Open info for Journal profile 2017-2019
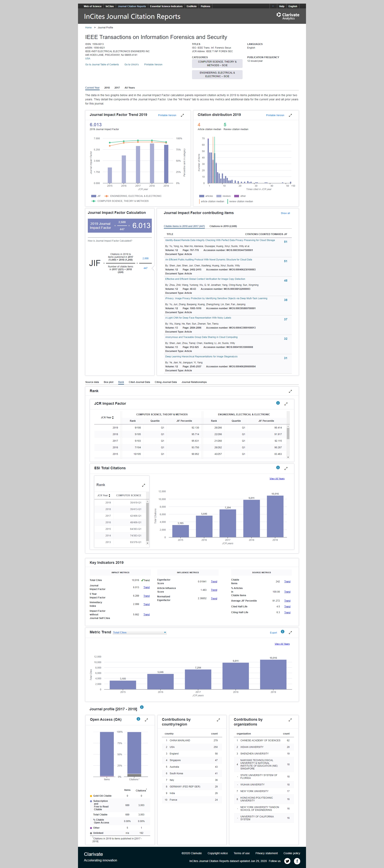384x868 pixels. (142, 707)
